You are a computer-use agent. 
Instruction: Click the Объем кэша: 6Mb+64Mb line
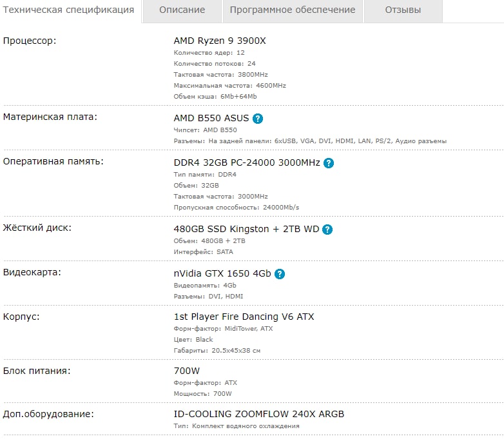coord(215,97)
